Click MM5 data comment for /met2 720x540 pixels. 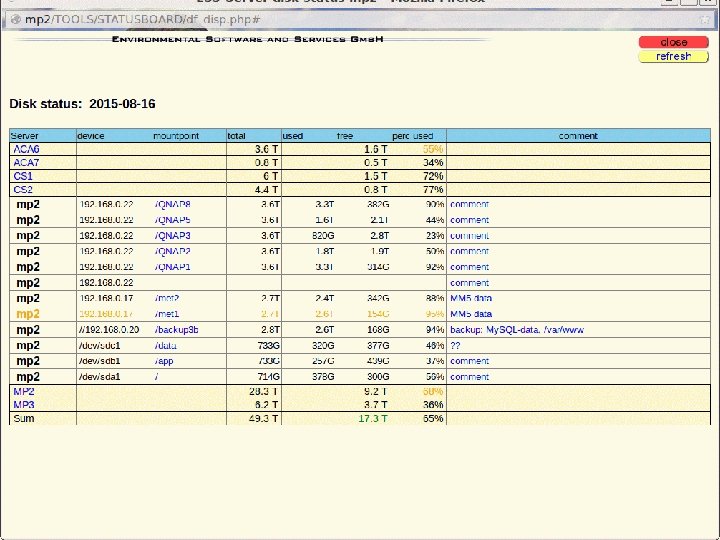pyautogui.click(x=471, y=298)
